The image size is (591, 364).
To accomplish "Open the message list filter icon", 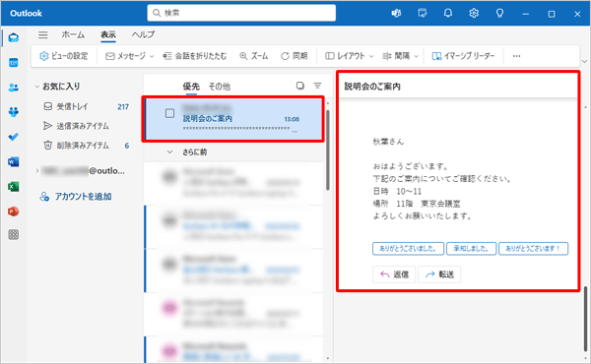I will 318,86.
